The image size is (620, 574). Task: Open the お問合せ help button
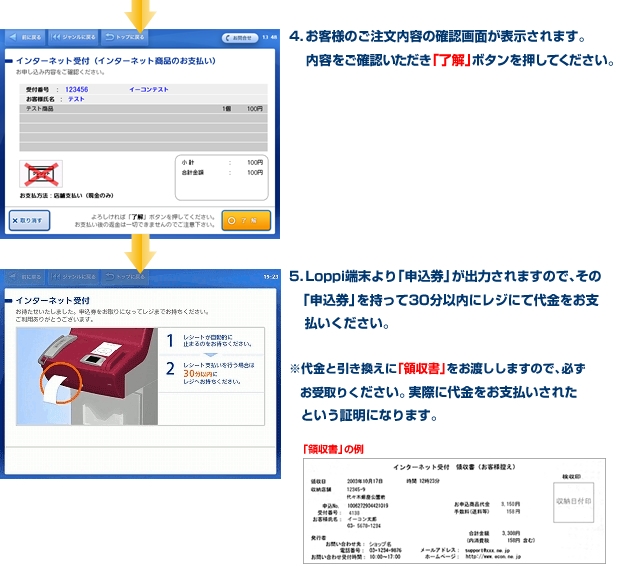coord(239,38)
